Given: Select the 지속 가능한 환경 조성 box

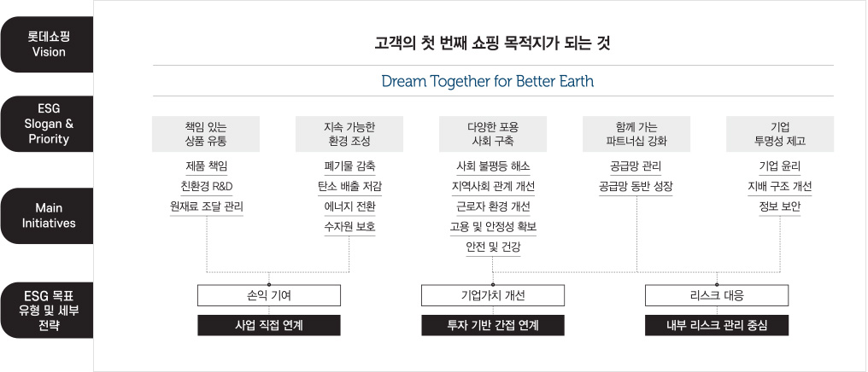Looking at the screenshot, I should pos(349,134).
